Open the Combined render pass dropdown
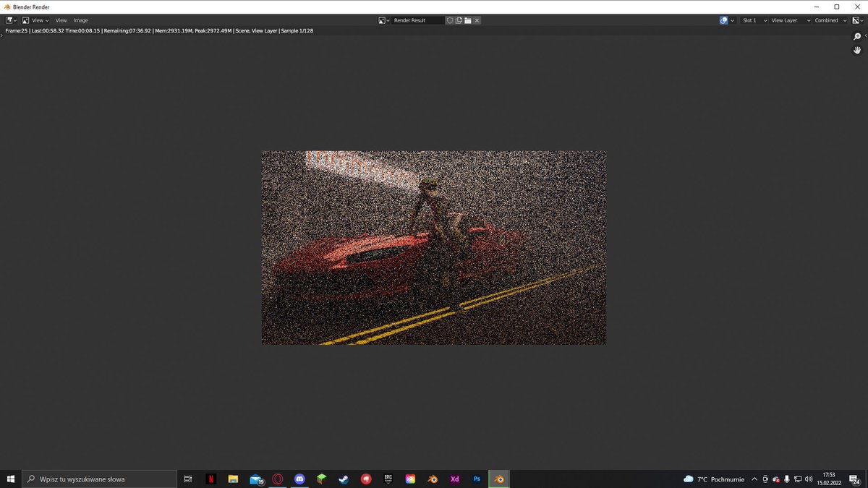 click(x=830, y=20)
